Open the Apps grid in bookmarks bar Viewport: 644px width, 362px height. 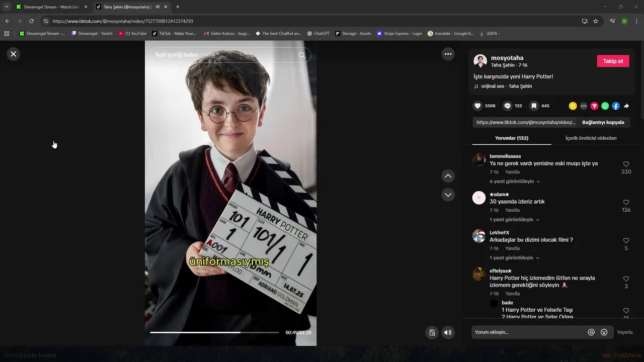tap(7, 34)
